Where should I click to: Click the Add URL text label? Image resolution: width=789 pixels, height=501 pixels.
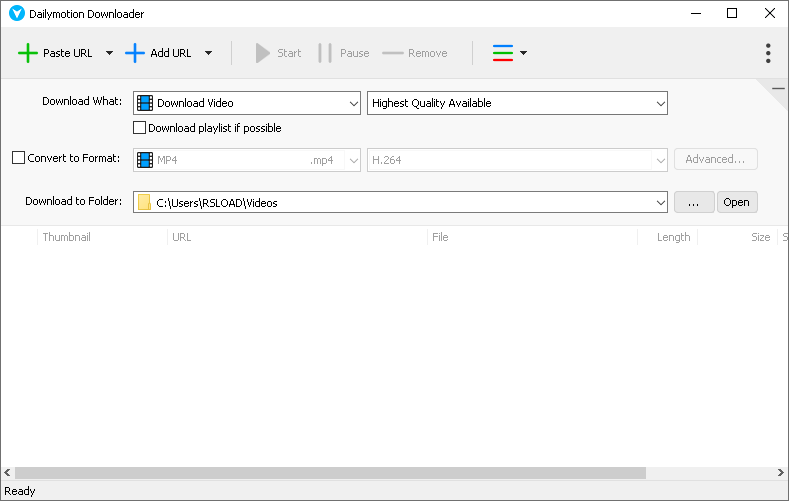coord(171,53)
